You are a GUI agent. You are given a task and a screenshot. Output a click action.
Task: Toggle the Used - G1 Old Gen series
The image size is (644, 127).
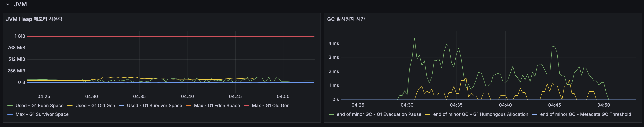click(95, 105)
